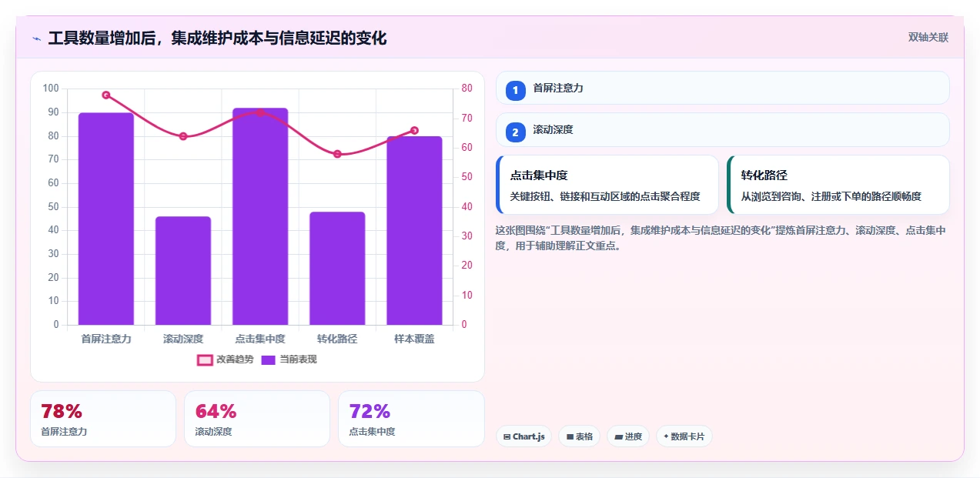Click the left axis value 100
This screenshot has height=478, width=980.
point(51,89)
